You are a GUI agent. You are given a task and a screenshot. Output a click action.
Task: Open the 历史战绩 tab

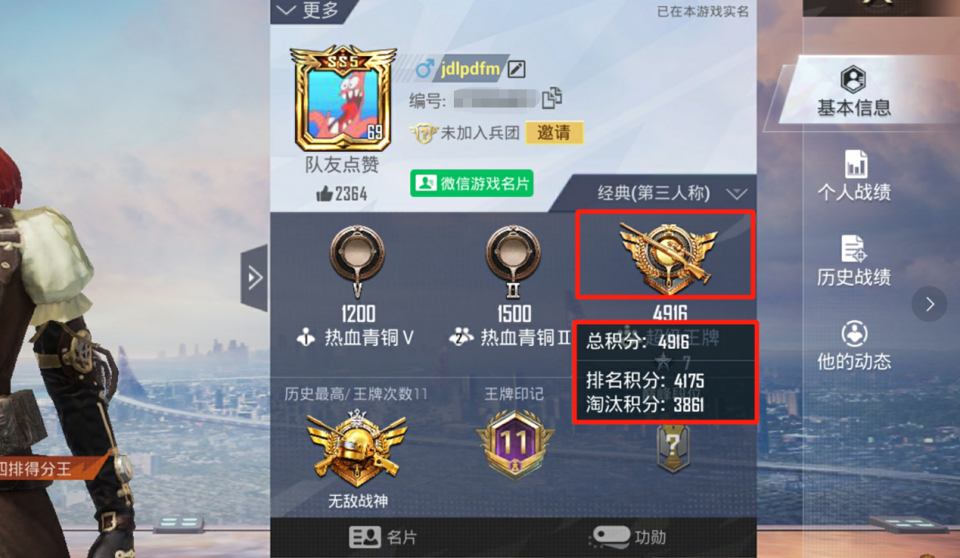tap(854, 261)
